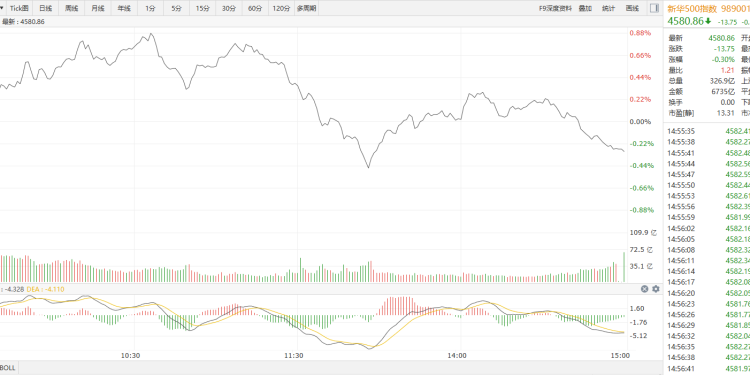The height and width of the screenshot is (375, 750).
Task: Click the 量比 1.21 quote row
Action: (x=702, y=70)
